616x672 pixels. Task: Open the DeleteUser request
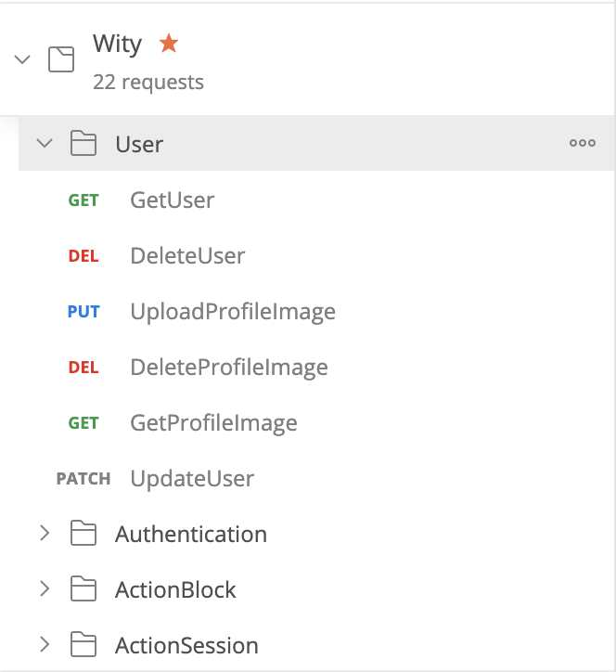click(187, 256)
